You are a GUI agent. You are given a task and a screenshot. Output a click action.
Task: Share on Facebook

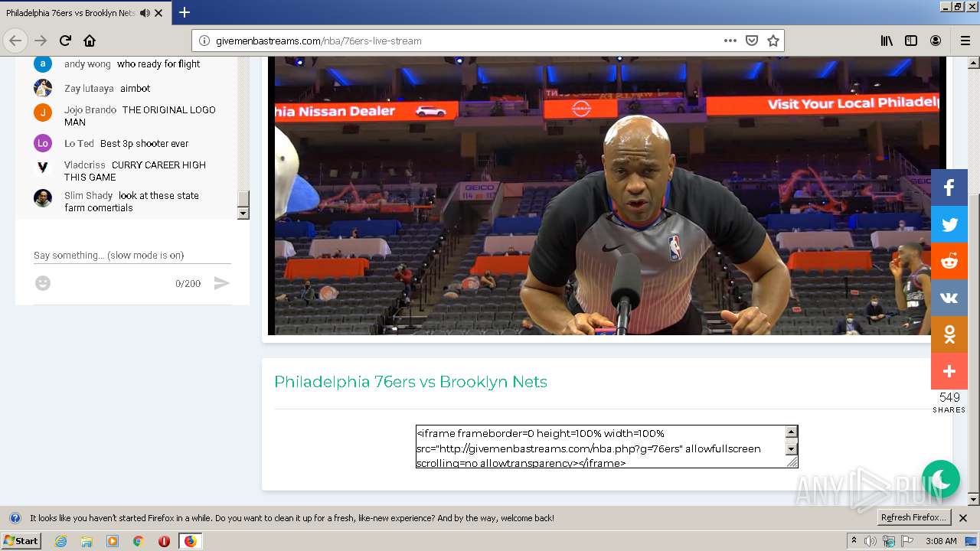949,187
